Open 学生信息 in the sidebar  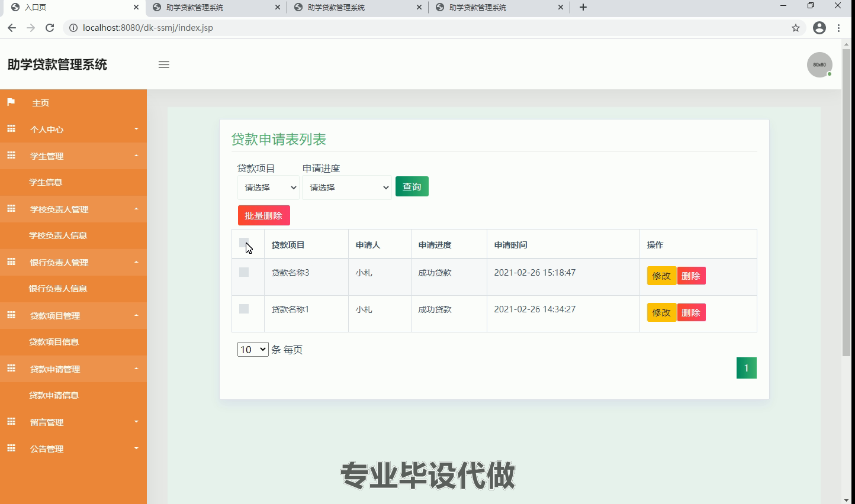click(73, 182)
